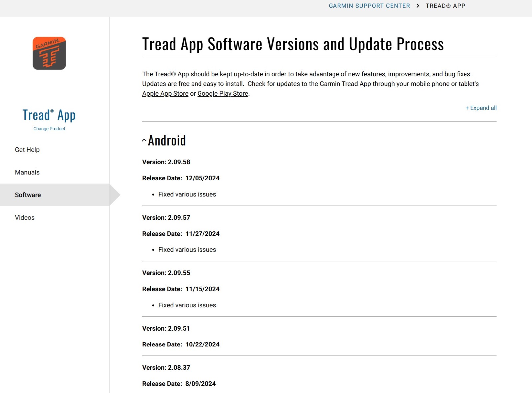Click the Change Product link
532x393 pixels.
(x=49, y=129)
